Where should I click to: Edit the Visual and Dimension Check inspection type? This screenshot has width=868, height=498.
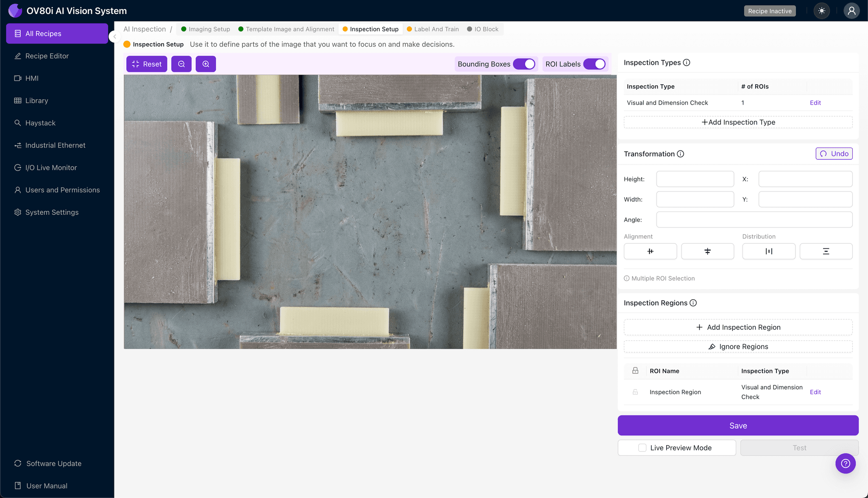pyautogui.click(x=815, y=103)
